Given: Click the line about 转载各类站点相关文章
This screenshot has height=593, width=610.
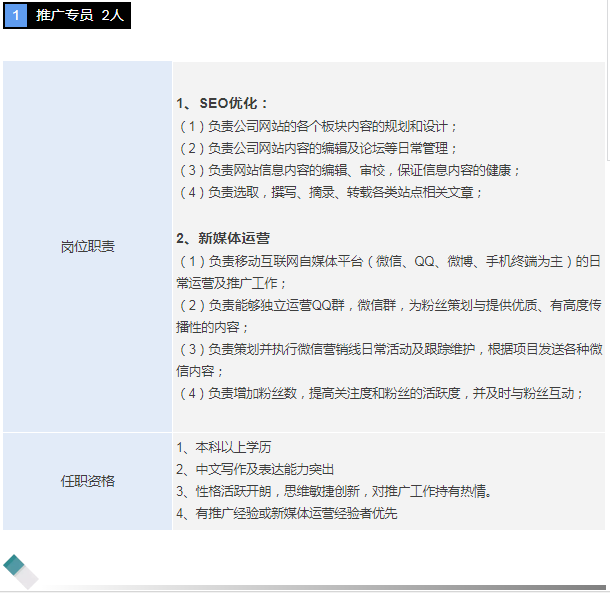Looking at the screenshot, I should pyautogui.click(x=329, y=192).
